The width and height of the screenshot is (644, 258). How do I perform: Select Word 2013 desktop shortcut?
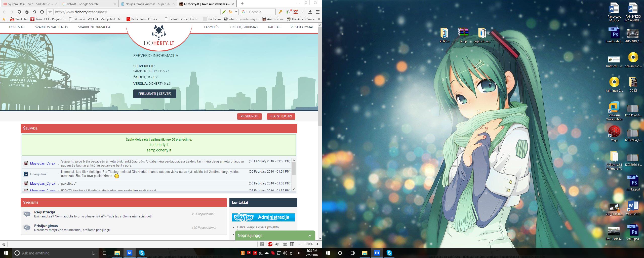tap(633, 208)
